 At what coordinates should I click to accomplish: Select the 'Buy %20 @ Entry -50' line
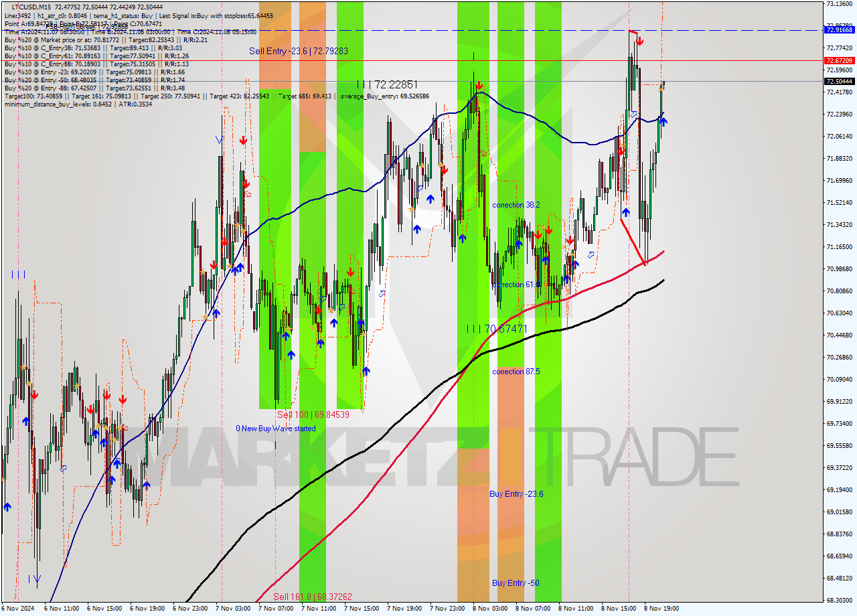tap(94, 80)
